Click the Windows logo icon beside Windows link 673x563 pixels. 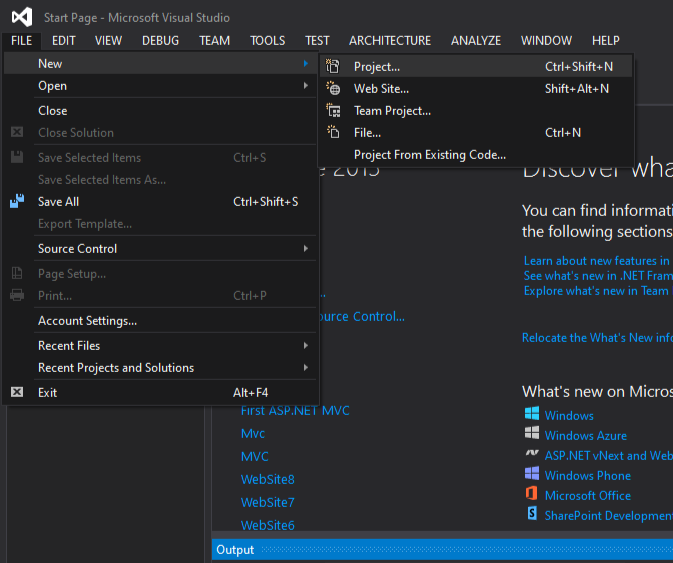pos(532,414)
